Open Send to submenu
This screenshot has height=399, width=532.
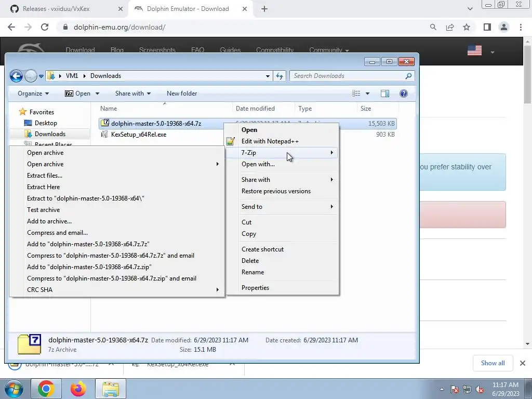click(283, 207)
